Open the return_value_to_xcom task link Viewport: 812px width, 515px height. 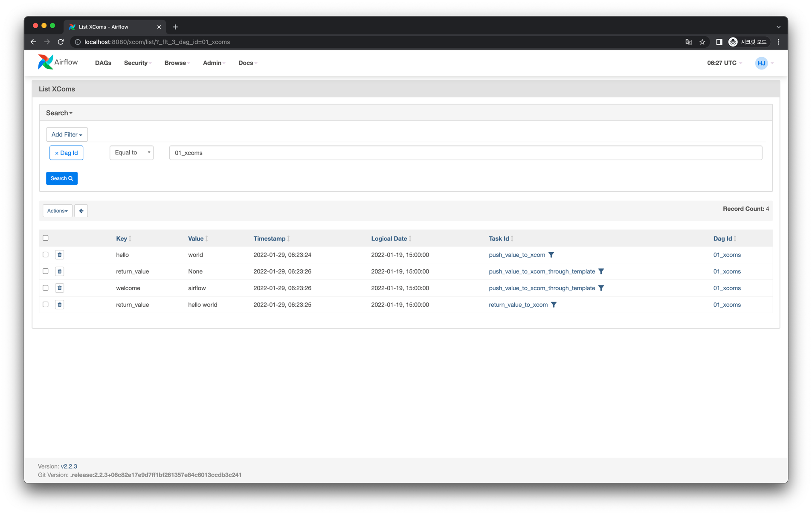point(518,305)
